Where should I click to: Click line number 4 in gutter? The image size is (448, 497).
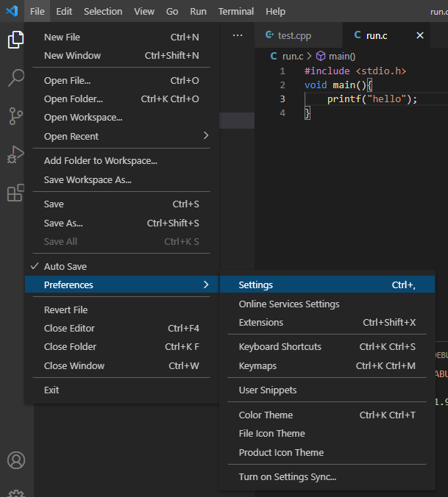click(282, 112)
